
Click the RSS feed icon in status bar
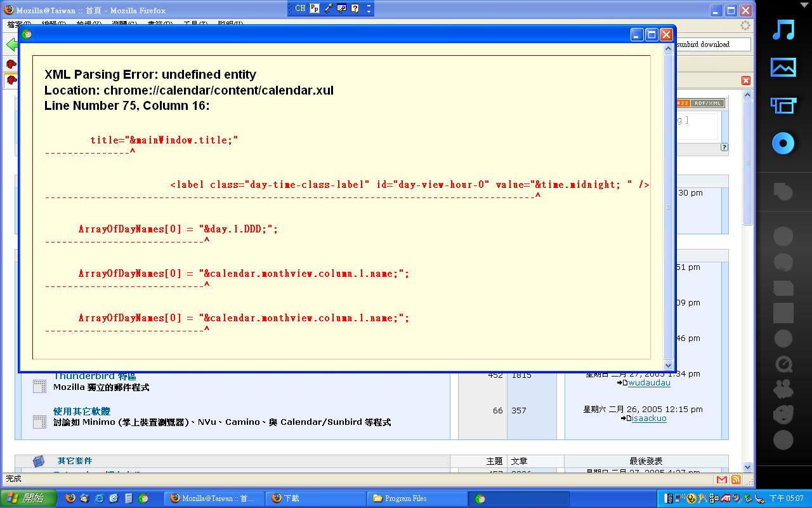(x=736, y=479)
